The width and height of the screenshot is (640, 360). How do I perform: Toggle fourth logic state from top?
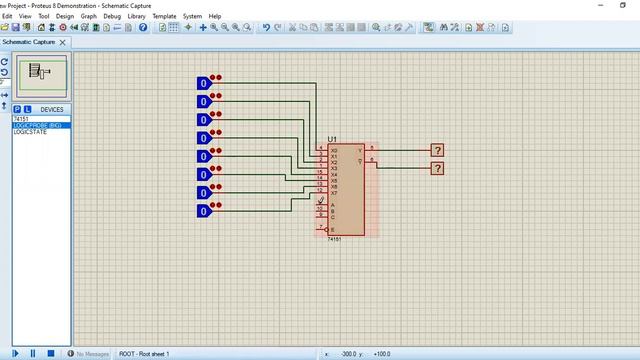coord(204,138)
